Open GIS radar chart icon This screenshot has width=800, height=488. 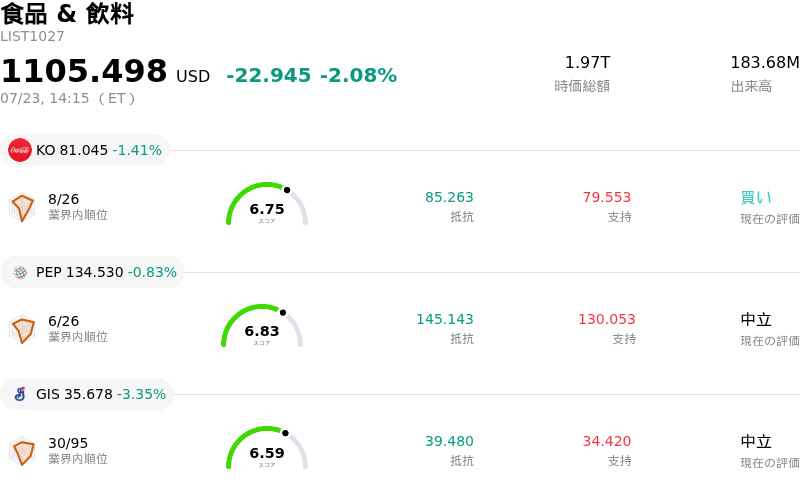pos(22,451)
